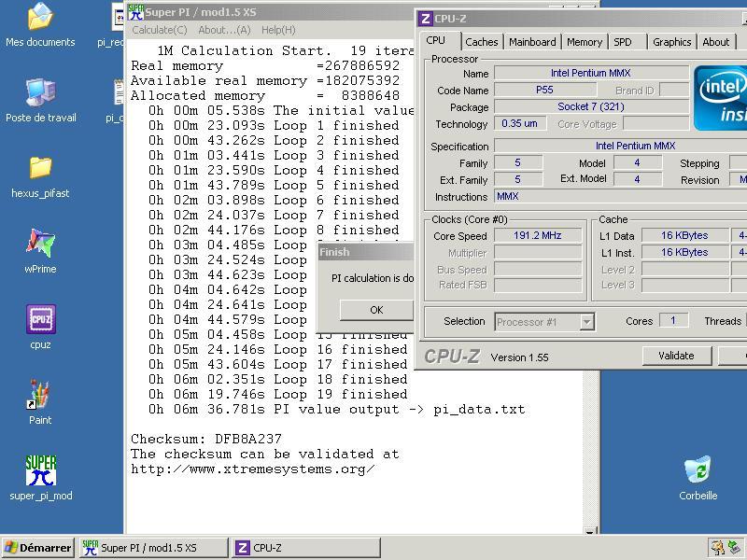Screen dimensions: 747x560
Task: Click the Finish dialog title bar
Action: tap(366, 252)
